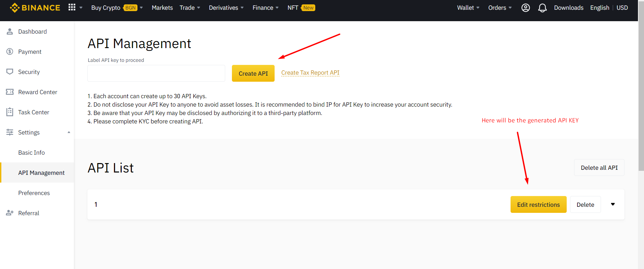Change currency from USD
The image size is (644, 269).
tap(622, 8)
